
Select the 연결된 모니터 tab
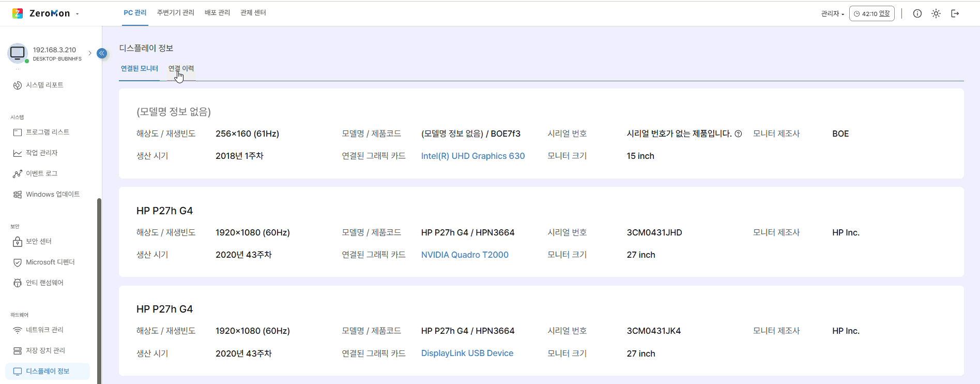tap(140, 68)
